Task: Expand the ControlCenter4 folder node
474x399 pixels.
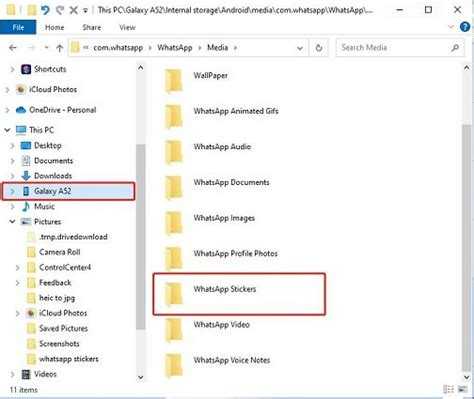Action: click(17, 268)
